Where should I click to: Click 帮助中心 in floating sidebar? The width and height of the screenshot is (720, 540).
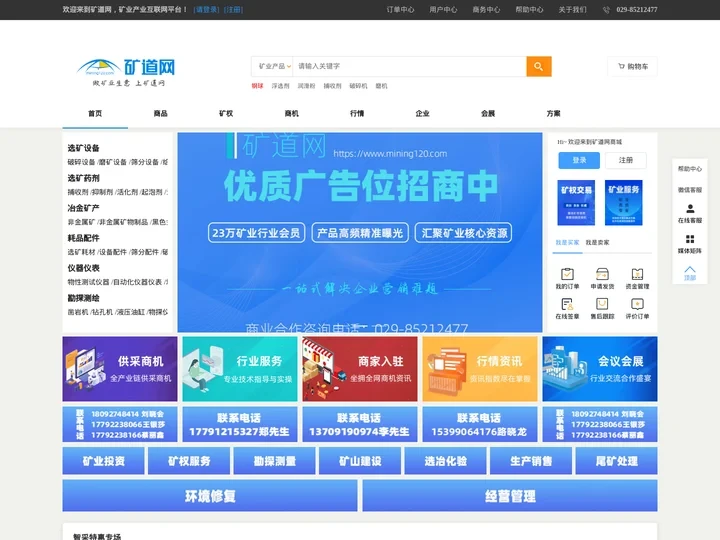[690, 169]
